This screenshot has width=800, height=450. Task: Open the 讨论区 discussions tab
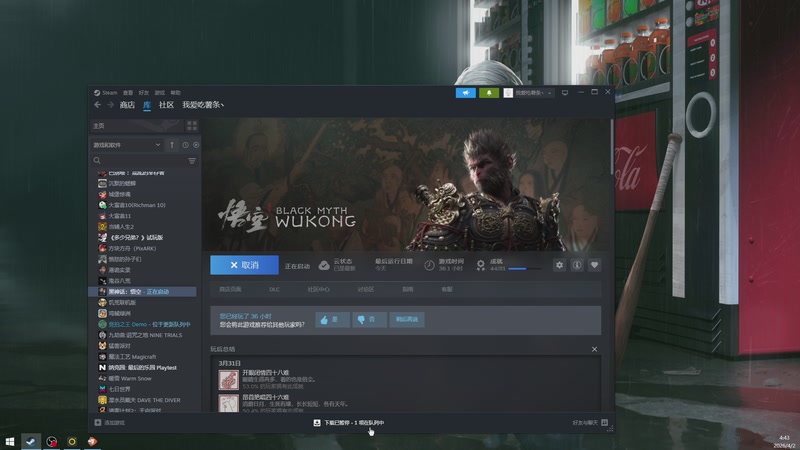(x=366, y=289)
